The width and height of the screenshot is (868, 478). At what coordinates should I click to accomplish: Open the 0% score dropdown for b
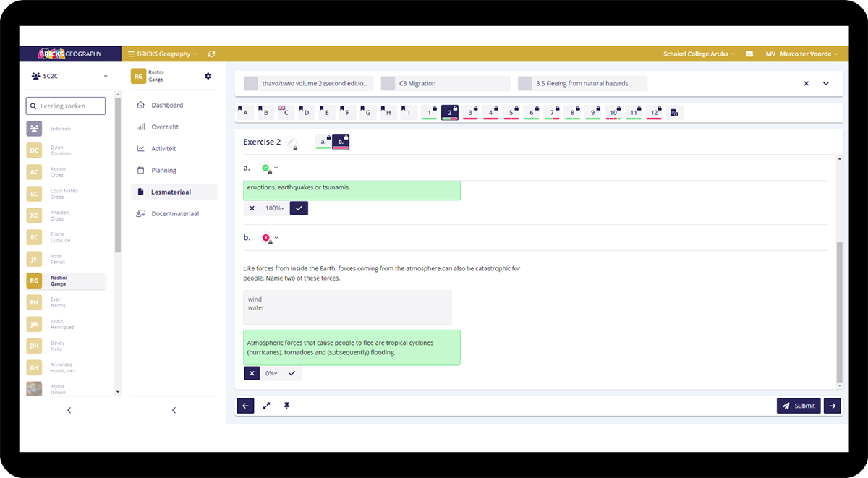[271, 374]
